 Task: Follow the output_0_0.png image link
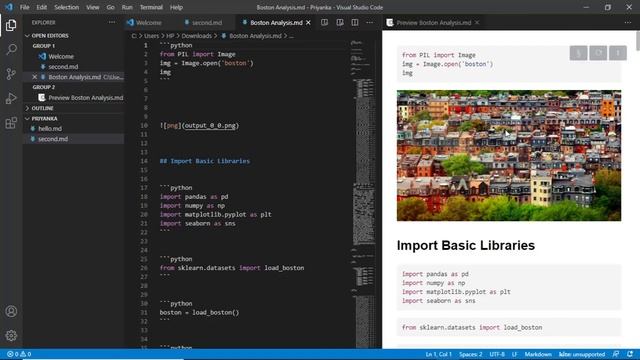click(210, 125)
